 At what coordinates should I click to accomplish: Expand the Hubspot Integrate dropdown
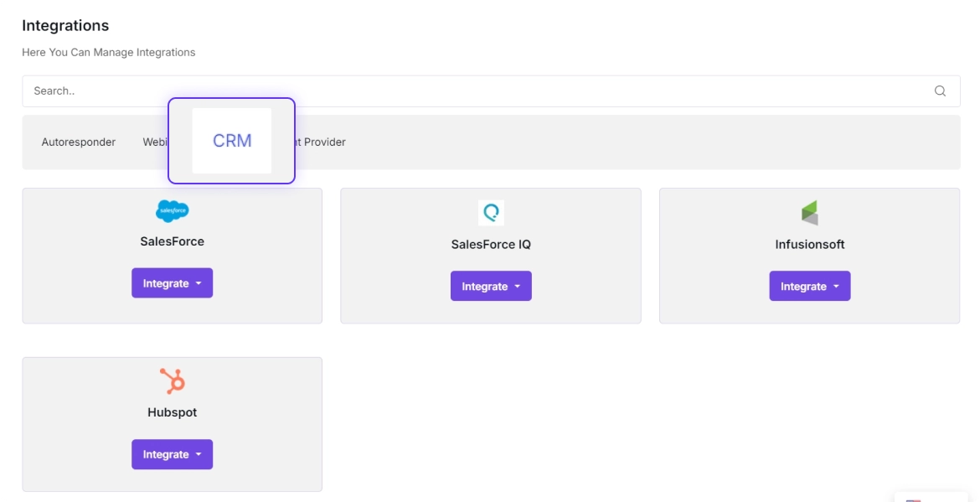pos(172,454)
